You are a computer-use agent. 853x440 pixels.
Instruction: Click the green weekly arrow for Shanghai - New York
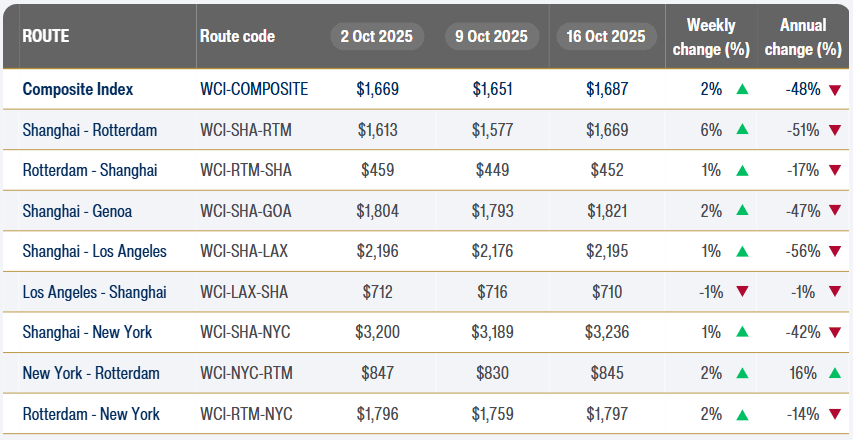tap(742, 333)
